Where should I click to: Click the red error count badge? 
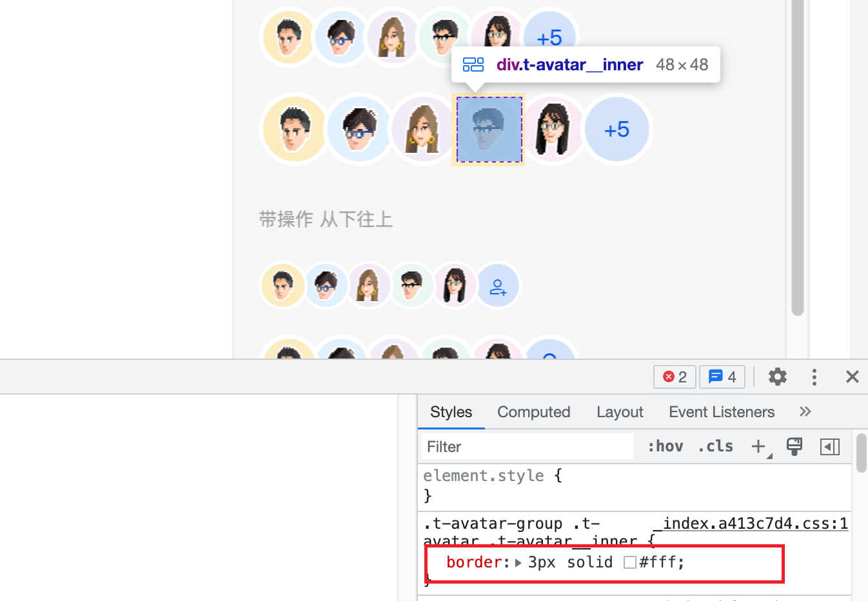[675, 377]
